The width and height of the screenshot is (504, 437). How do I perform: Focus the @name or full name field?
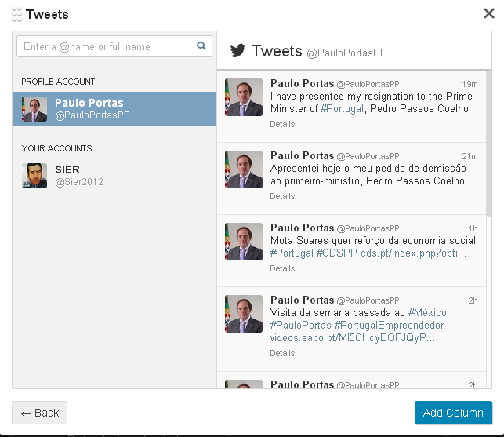point(114,46)
